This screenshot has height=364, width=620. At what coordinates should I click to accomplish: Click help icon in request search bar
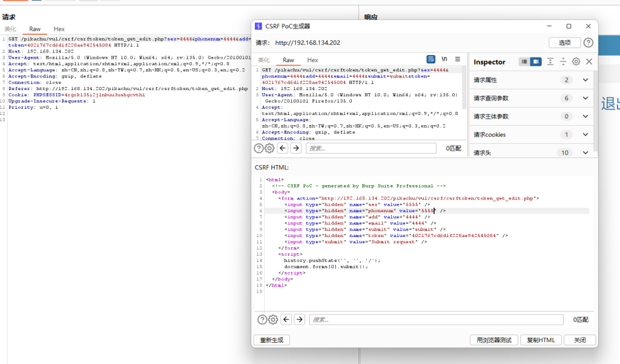[259, 149]
